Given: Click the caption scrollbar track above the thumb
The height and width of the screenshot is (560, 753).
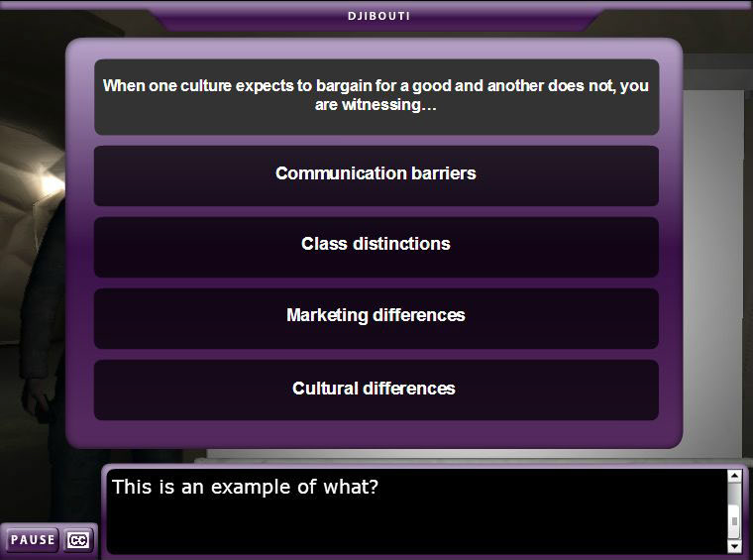Looking at the screenshot, I should (734, 494).
